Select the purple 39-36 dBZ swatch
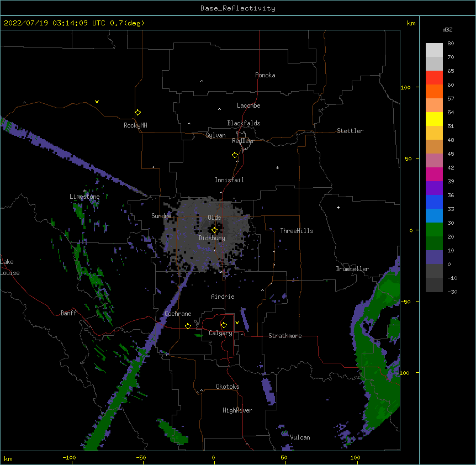The height and width of the screenshot is (465, 476). (434, 188)
